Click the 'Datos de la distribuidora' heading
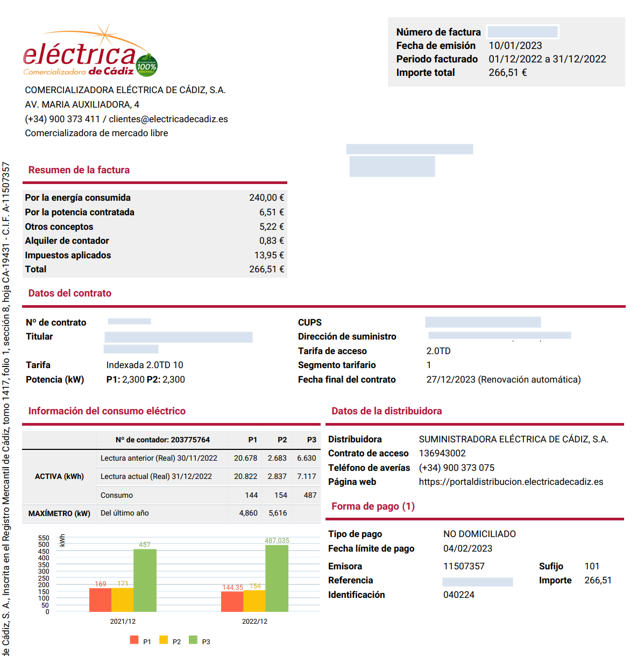Viewport: 644px width, 656px height. (387, 411)
